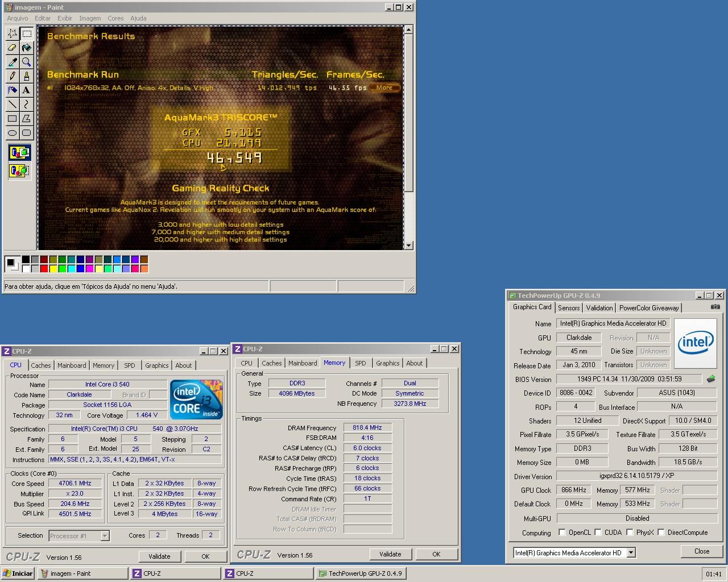The height and width of the screenshot is (582, 728).
Task: Click the taskbar clock showing 01:41
Action: click(x=713, y=574)
